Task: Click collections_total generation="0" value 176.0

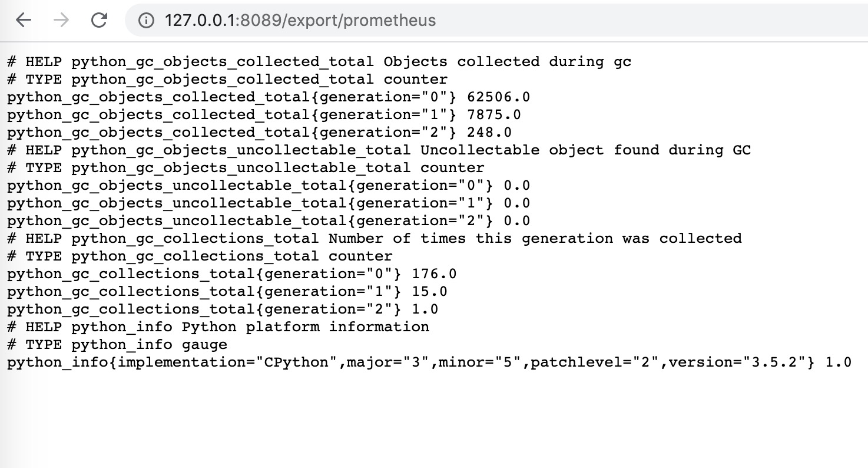Action: pyautogui.click(x=434, y=274)
